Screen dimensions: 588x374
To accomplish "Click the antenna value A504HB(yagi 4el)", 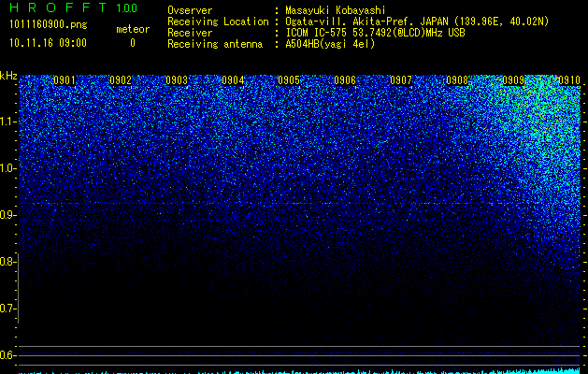I will (330, 44).
